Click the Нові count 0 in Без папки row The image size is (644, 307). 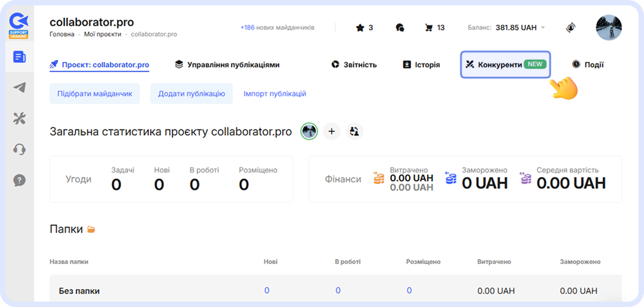[267, 290]
